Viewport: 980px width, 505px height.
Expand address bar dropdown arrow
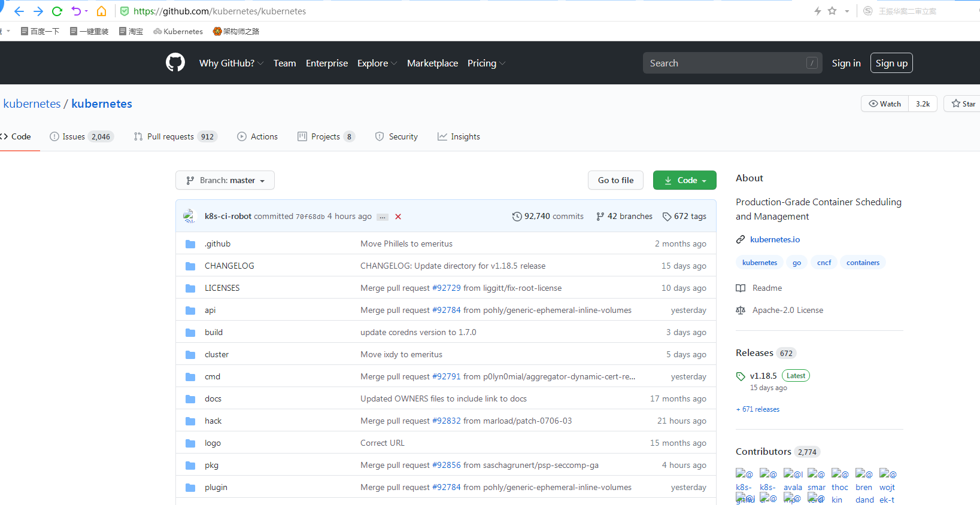(x=847, y=11)
